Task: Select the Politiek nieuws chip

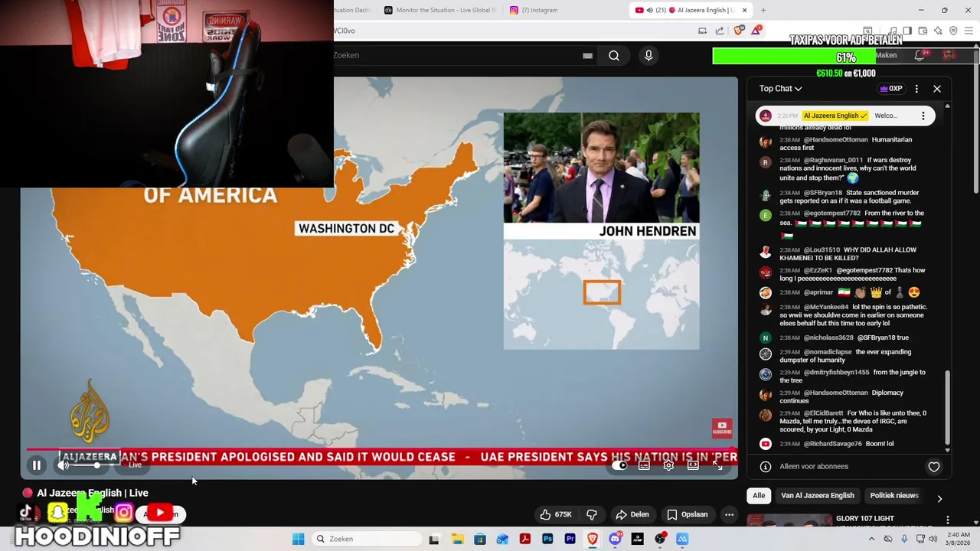Action: click(x=894, y=495)
